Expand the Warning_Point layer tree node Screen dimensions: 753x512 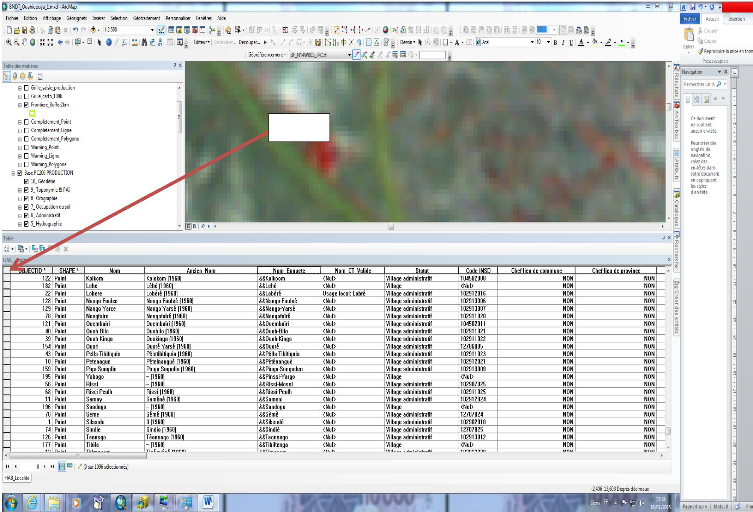(18, 148)
